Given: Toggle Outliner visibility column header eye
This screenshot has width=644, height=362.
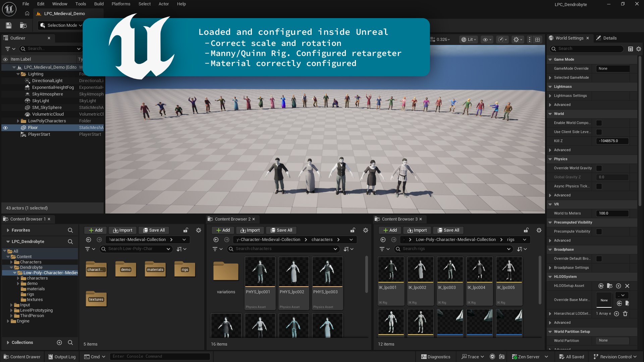Looking at the screenshot, I should pyautogui.click(x=5, y=59).
